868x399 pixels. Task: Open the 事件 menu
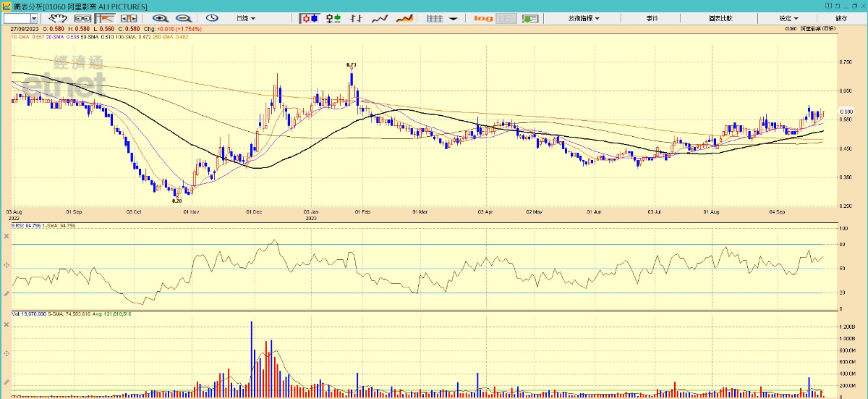click(652, 18)
